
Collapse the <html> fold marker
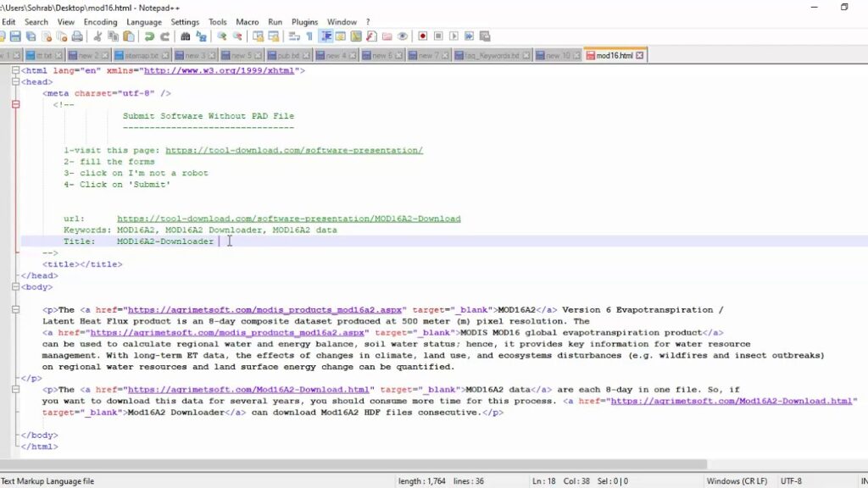click(15, 70)
